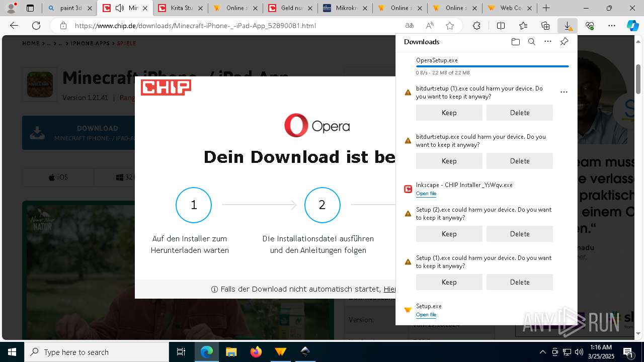Keep Setup (2).exe download
Screen dimensions: 644x362
coord(449,234)
